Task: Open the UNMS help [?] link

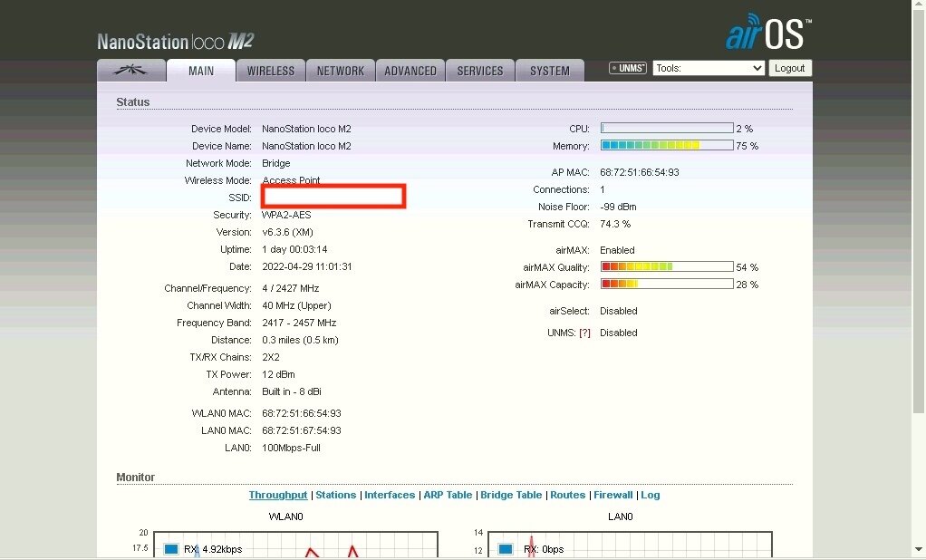Action: coord(584,333)
